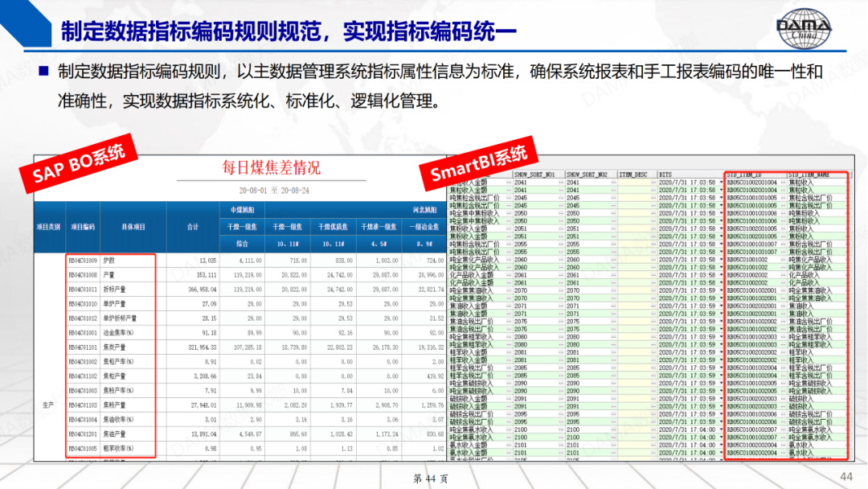The image size is (868, 489).
Task: Click the 项目编码 column header
Action: click(83, 227)
